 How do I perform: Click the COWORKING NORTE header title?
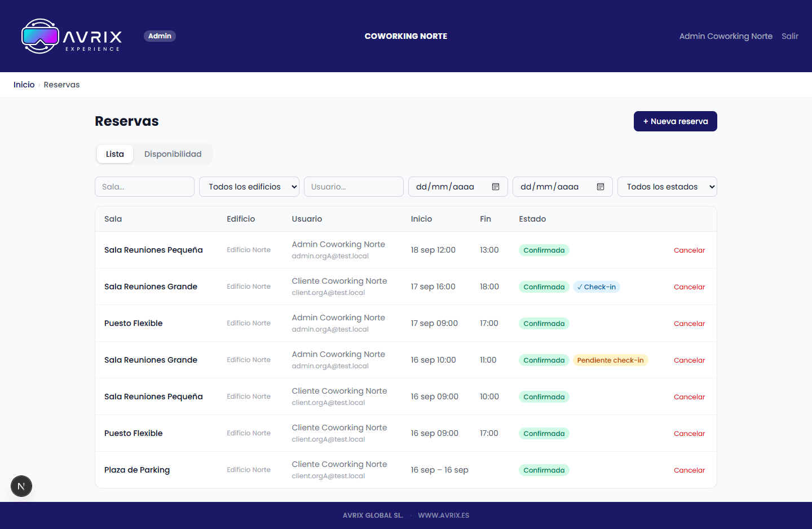406,36
